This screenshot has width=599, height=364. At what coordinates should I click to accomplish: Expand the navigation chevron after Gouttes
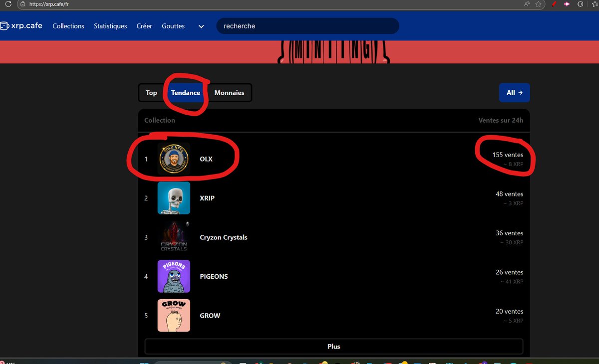coord(201,26)
